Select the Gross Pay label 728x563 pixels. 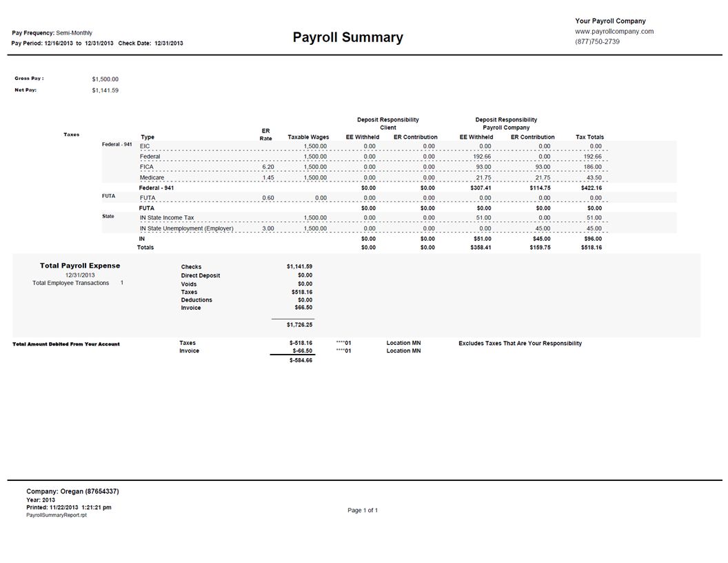[x=29, y=79]
